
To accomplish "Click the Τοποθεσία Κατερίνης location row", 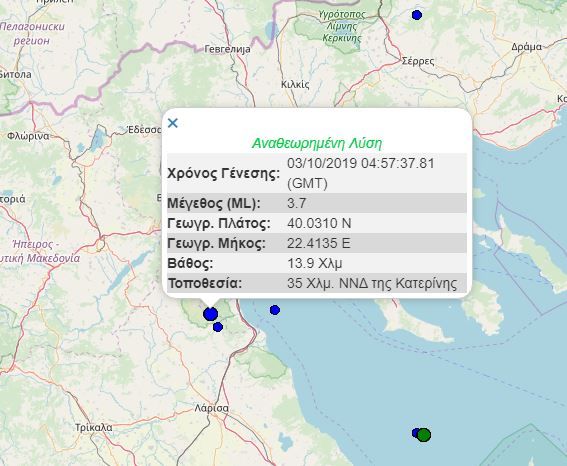I will point(317,283).
